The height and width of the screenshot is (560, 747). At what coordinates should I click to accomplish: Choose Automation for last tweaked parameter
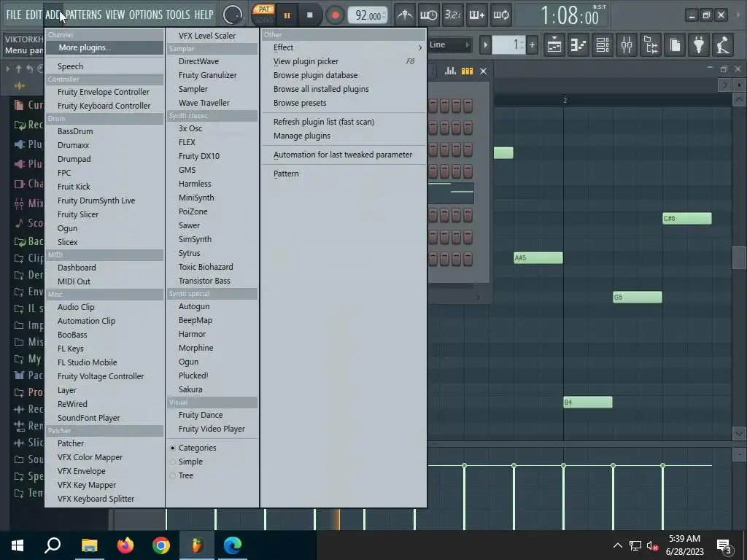click(x=344, y=155)
